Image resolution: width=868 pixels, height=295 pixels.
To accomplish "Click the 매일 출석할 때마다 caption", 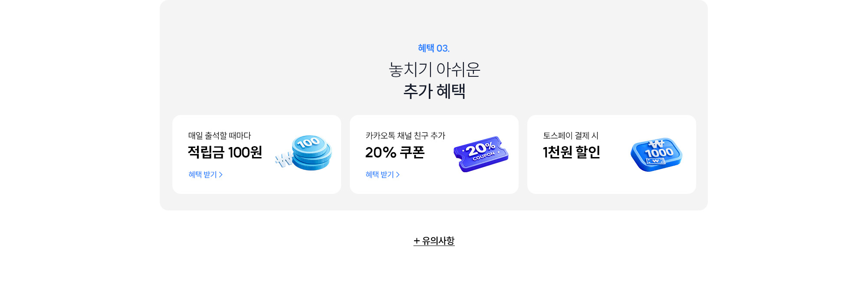I will [x=220, y=136].
